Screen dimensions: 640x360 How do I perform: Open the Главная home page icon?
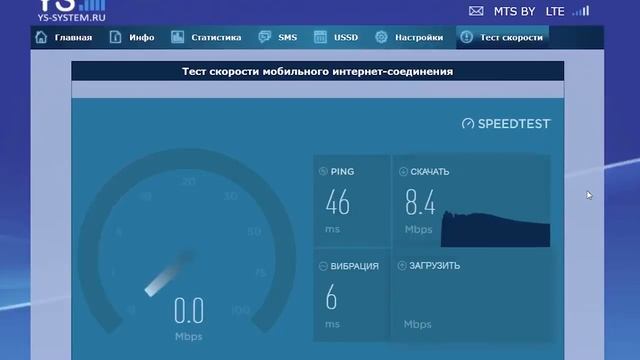[x=41, y=37]
